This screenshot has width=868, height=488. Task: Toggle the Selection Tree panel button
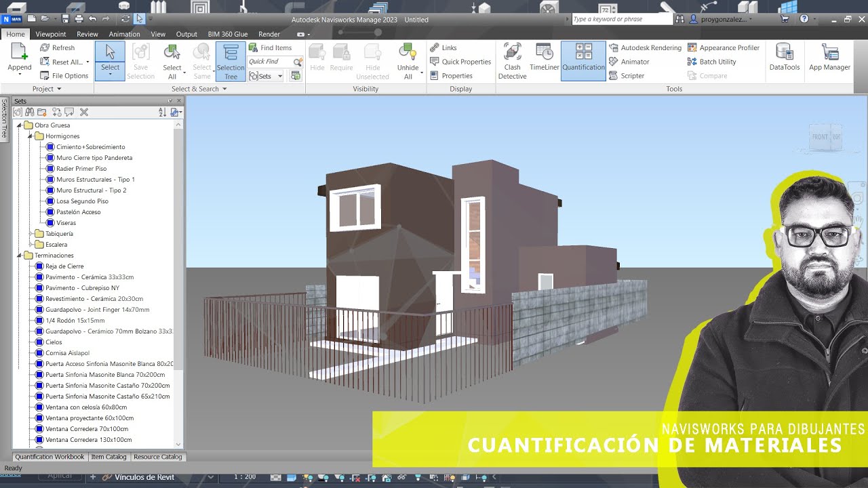pos(231,61)
